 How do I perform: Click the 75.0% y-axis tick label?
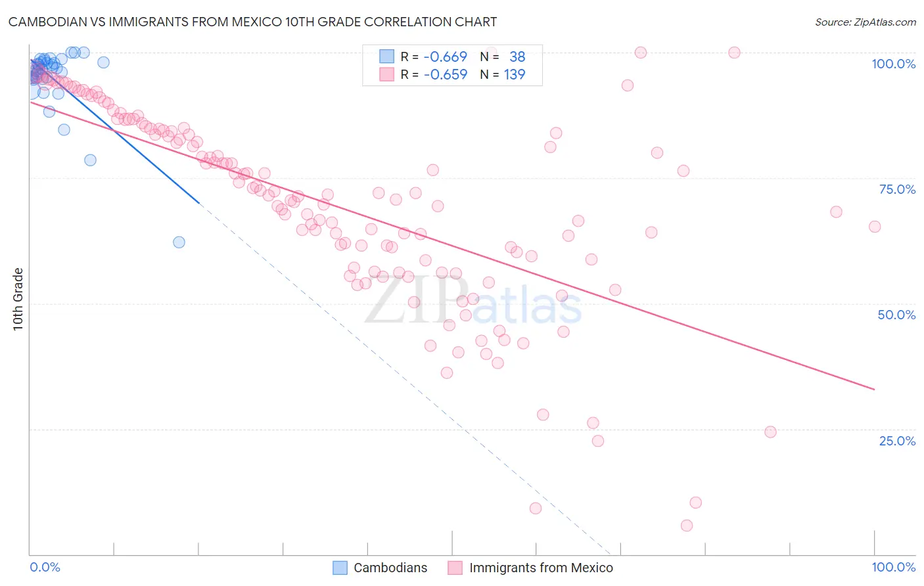tap(897, 189)
